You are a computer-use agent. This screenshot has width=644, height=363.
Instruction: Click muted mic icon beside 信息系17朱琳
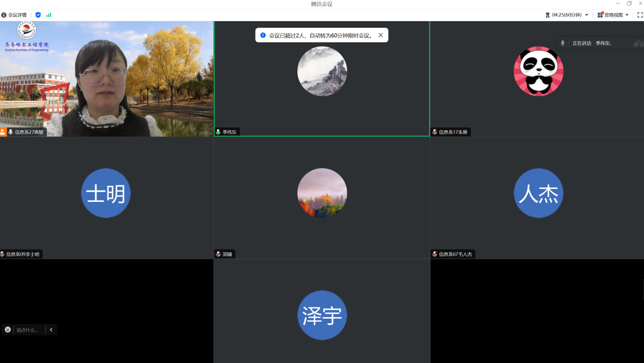pyautogui.click(x=435, y=132)
